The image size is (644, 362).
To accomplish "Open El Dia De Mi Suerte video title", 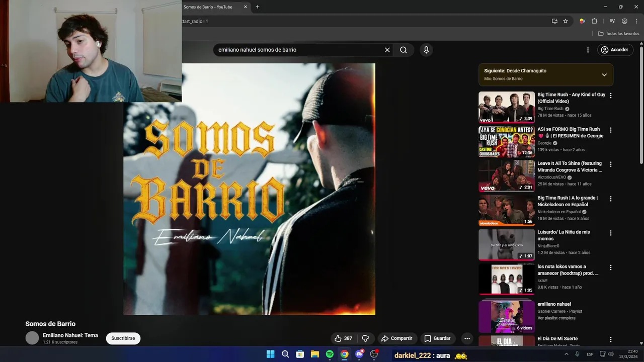I will (557, 339).
